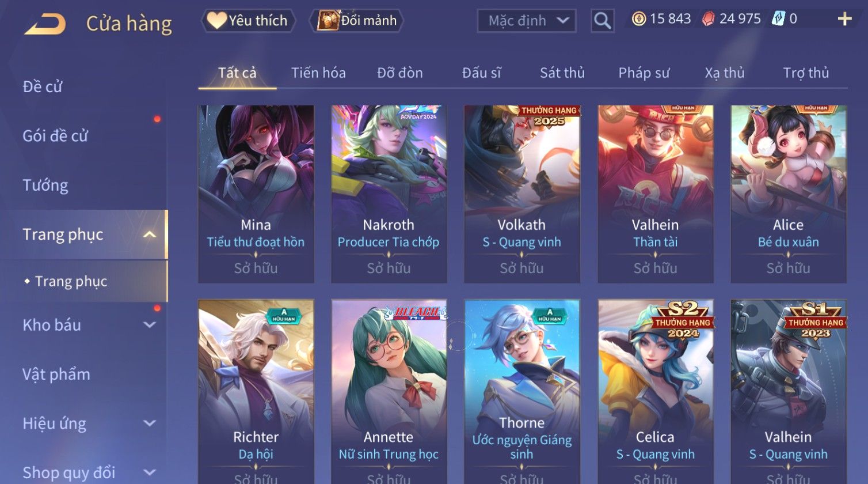Select the Tiến hóa tab
This screenshot has height=484, width=868.
(318, 73)
